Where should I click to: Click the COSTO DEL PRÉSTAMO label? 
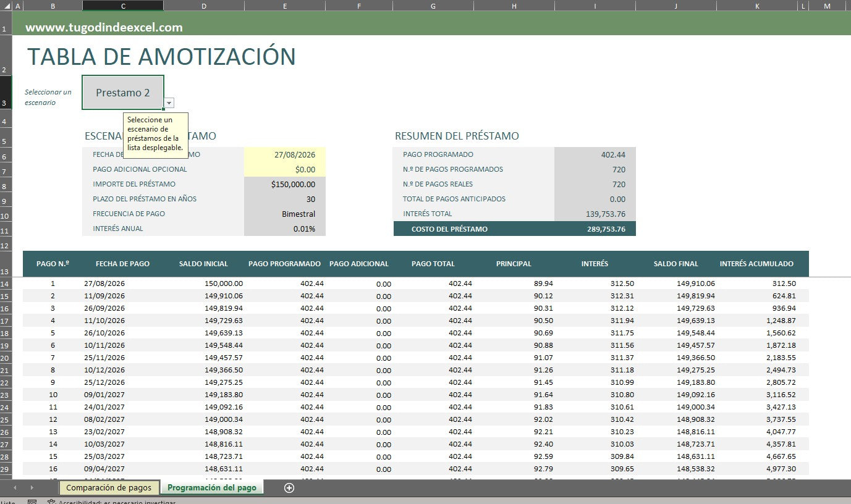(x=449, y=229)
